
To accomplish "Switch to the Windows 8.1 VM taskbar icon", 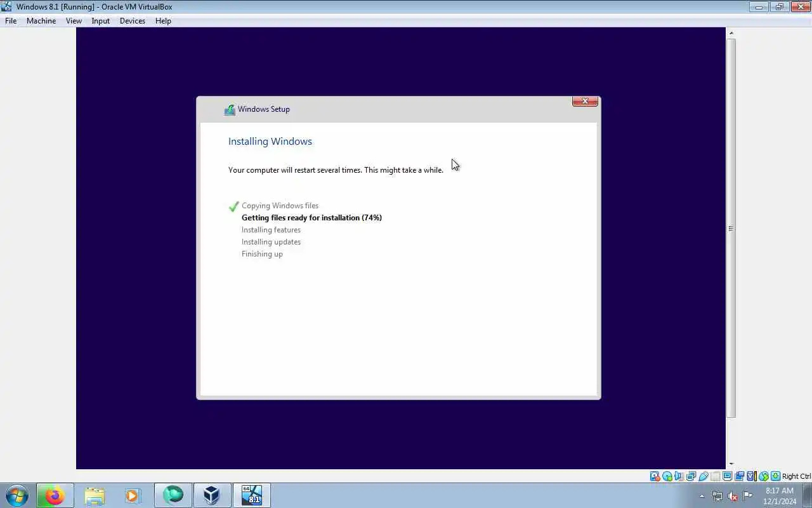I will click(x=252, y=495).
